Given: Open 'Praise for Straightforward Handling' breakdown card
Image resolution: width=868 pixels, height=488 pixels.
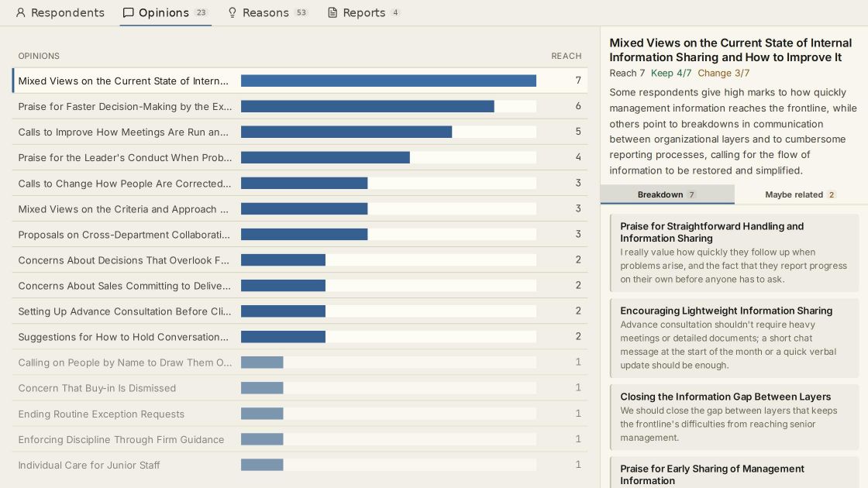Looking at the screenshot, I should click(x=734, y=253).
